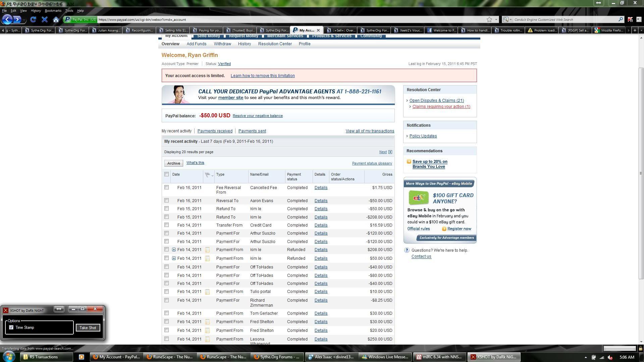This screenshot has height=362, width=644.
Task: Bookmark this page with the star icon
Action: pos(489,19)
